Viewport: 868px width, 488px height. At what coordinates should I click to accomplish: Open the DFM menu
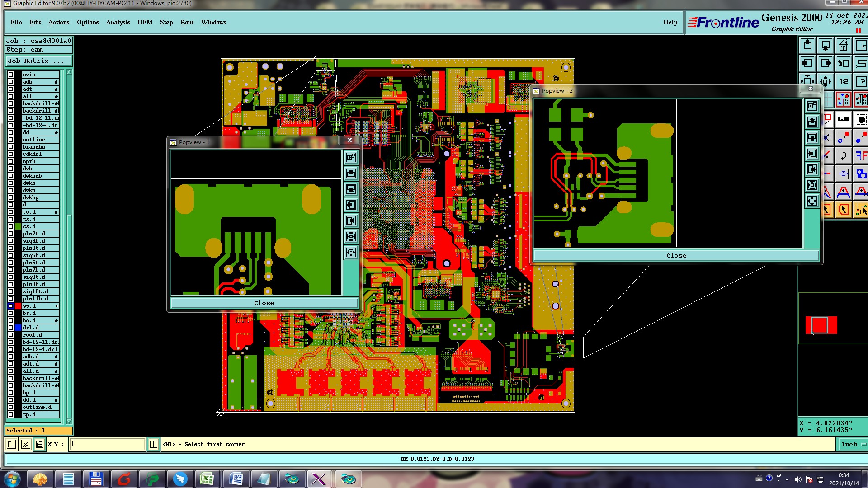145,22
